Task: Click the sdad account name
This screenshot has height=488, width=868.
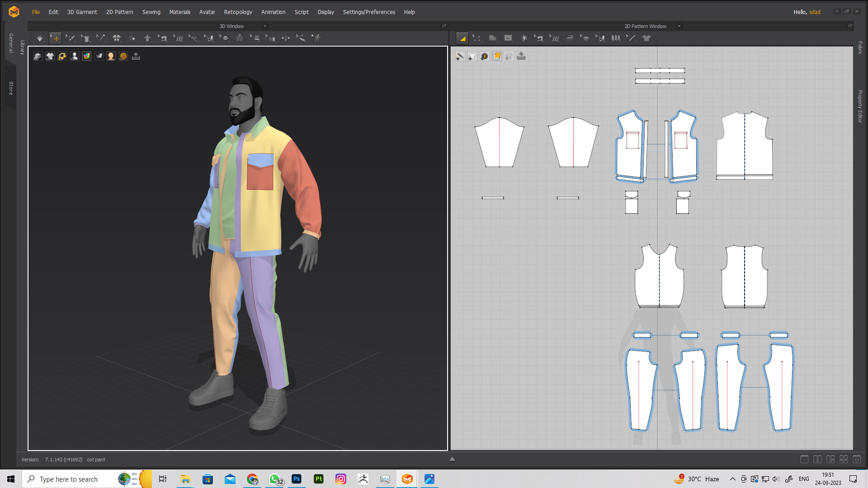Action: click(x=815, y=12)
